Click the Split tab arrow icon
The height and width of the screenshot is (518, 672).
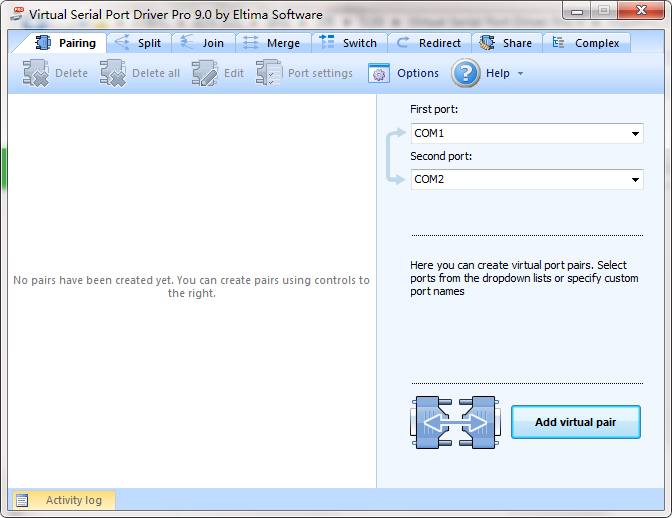pos(123,42)
